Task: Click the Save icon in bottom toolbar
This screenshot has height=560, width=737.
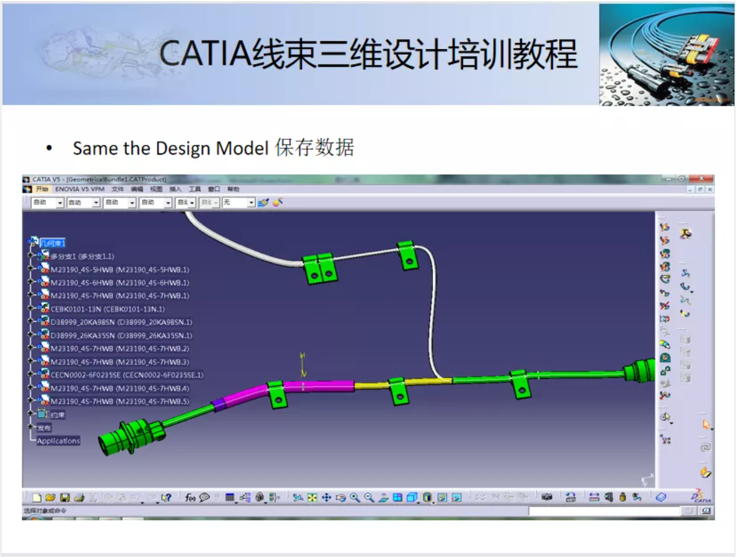Action: coord(65,498)
